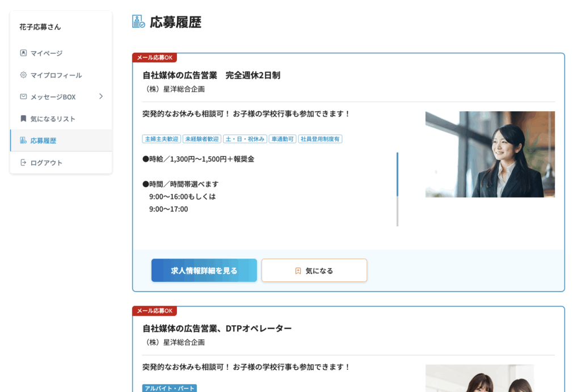Click the アルバイト・パート tag
The width and height of the screenshot is (581, 392).
click(169, 388)
